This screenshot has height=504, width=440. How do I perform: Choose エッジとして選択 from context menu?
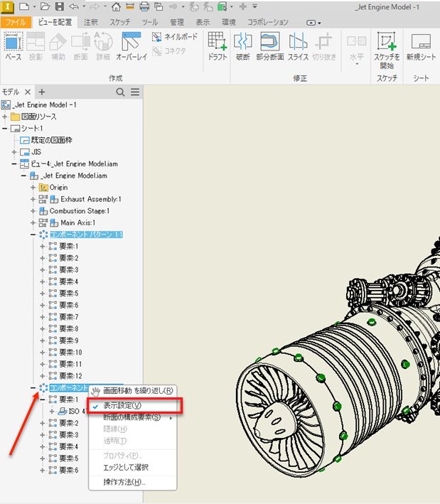[125, 467]
